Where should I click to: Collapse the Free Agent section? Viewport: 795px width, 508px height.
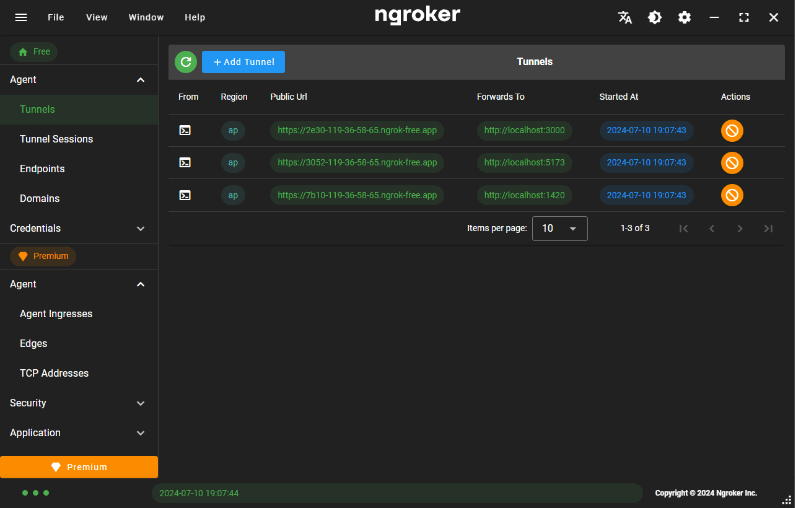pyautogui.click(x=79, y=80)
